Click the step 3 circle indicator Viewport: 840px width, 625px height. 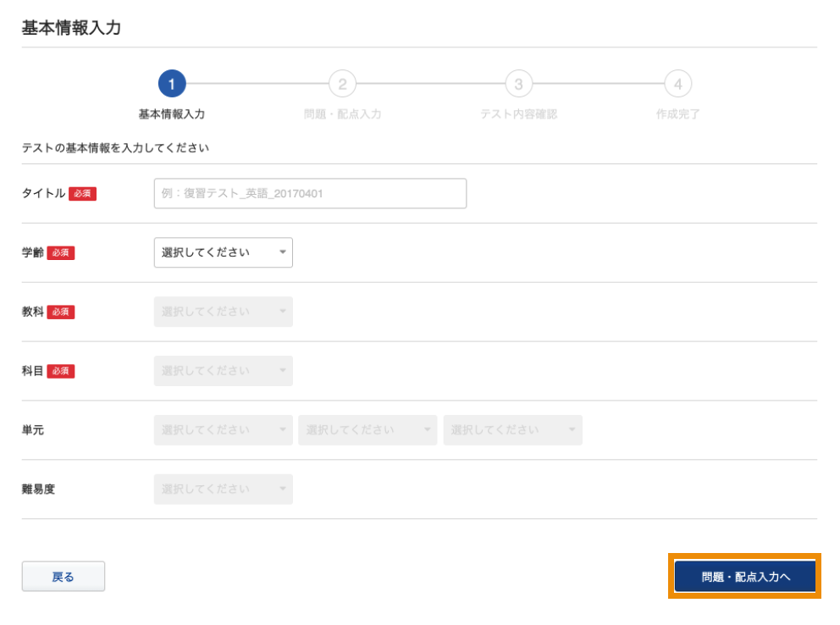518,84
